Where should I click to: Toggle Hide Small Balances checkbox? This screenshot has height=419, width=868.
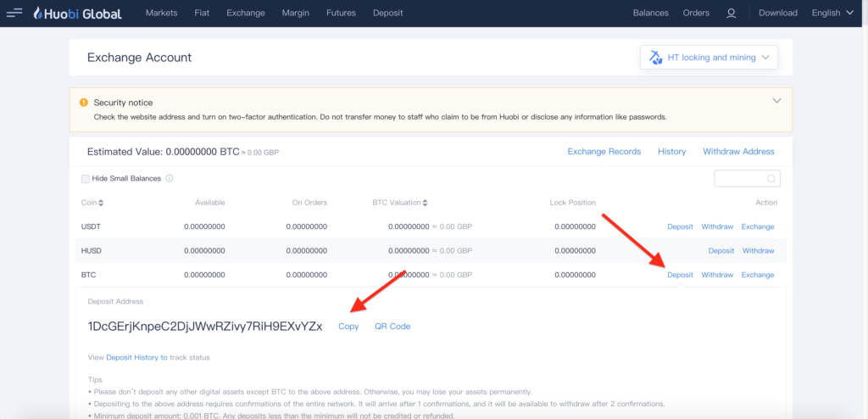click(86, 178)
